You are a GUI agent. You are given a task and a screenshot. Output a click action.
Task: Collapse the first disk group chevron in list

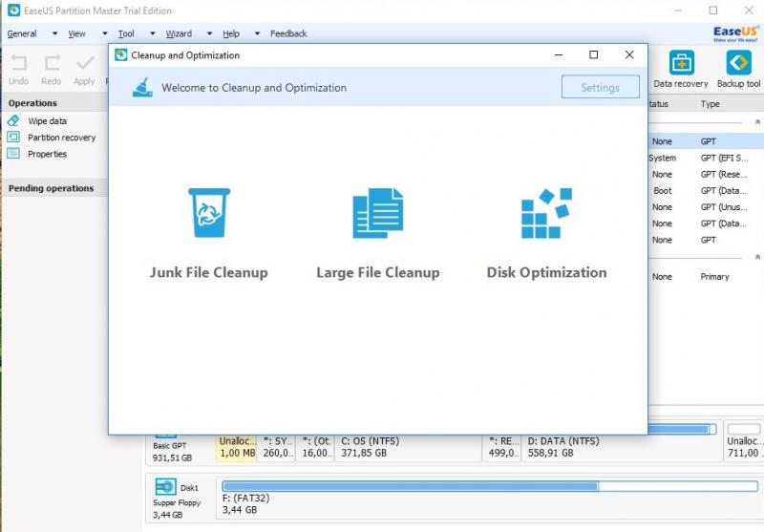(757, 122)
